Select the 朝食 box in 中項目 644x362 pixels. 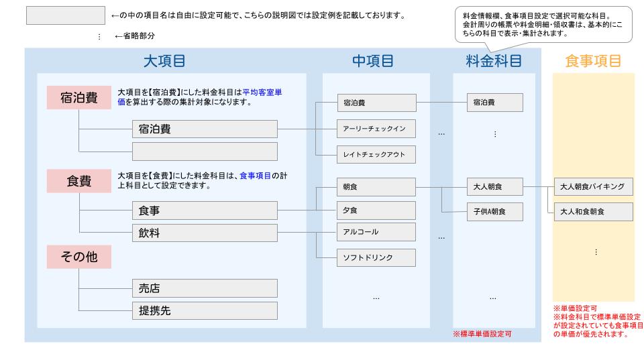coord(376,187)
